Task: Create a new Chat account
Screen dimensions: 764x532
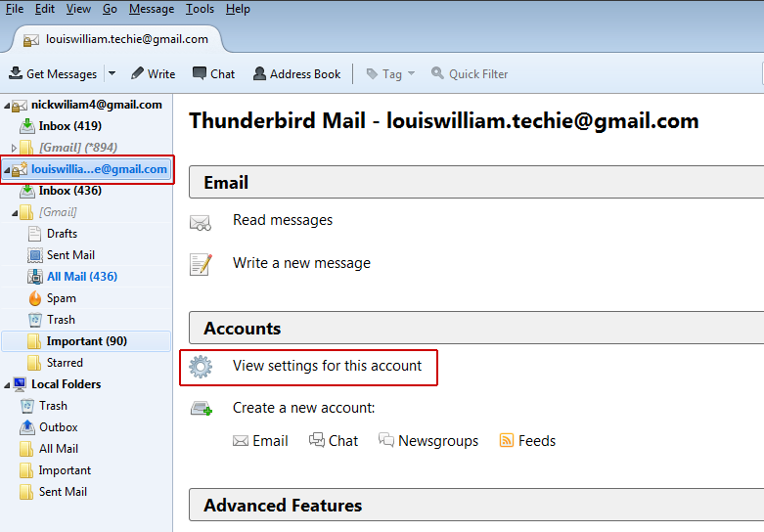Action: pyautogui.click(x=334, y=441)
